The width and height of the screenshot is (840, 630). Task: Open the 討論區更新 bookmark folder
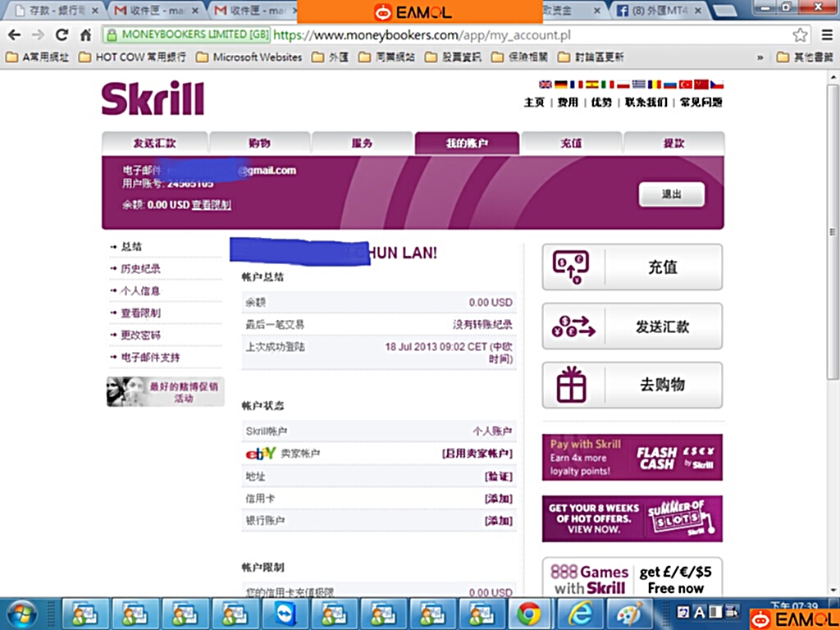click(x=591, y=57)
